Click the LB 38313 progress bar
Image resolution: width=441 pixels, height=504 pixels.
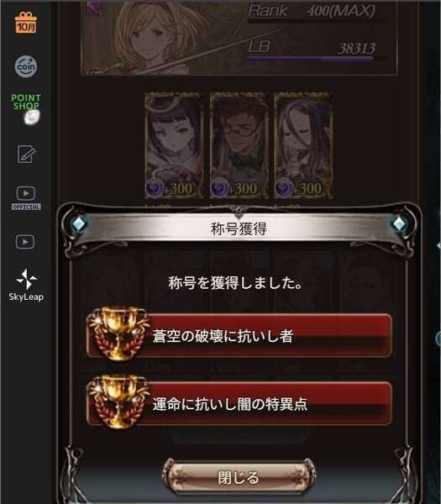pos(311,59)
